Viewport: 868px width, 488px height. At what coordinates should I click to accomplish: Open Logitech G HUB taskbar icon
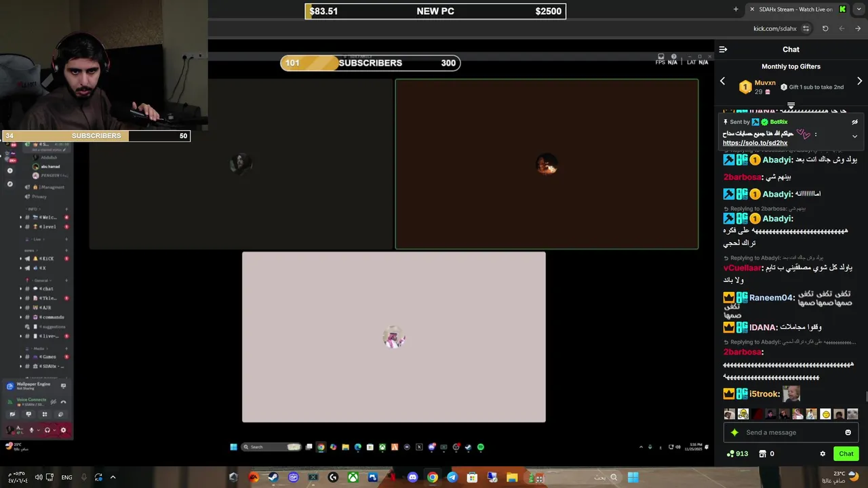pos(333,477)
